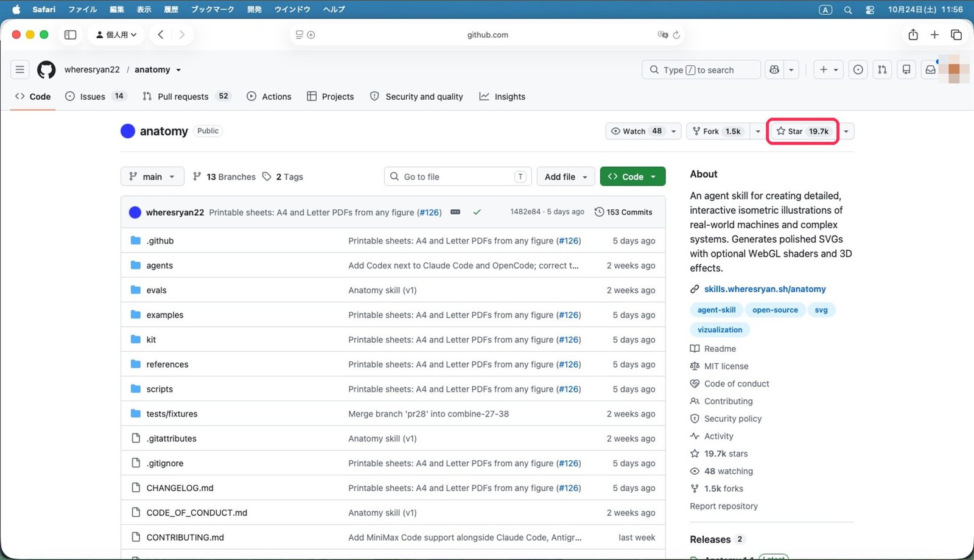974x560 pixels.
Task: Open the Add file dropdown
Action: 566,177
